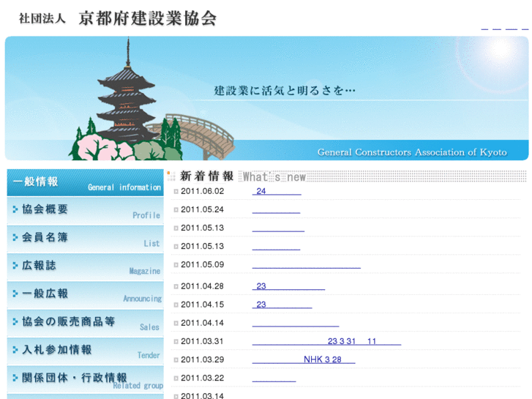This screenshot has width=532, height=399.
Task: Go to 一般広報 Announcing page
Action: point(85,294)
